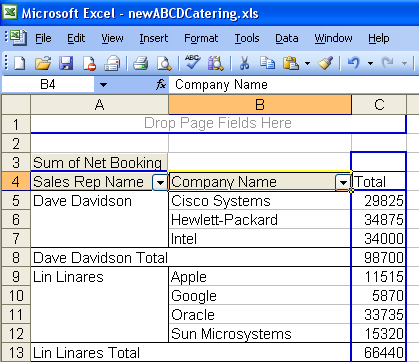Screen dimensions: 419x362
Task: Select the Lin Linares cell
Action: pos(99,277)
